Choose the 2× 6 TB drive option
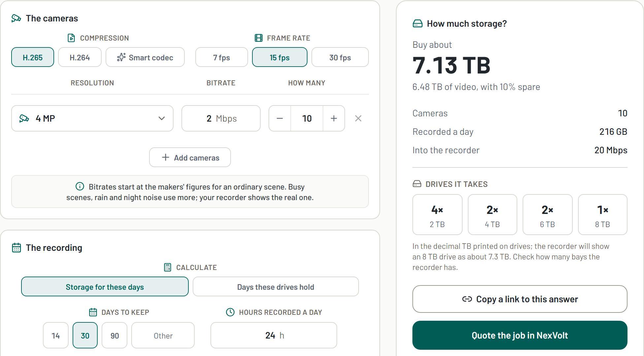 click(x=548, y=215)
